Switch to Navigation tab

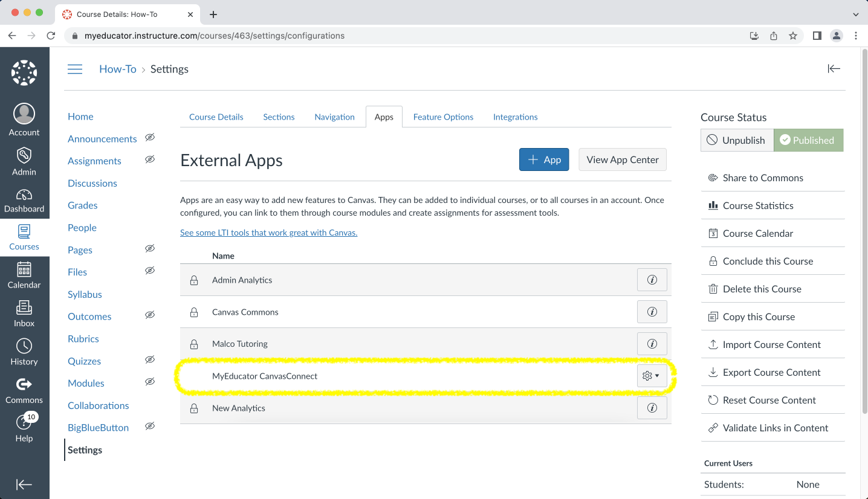pos(334,117)
